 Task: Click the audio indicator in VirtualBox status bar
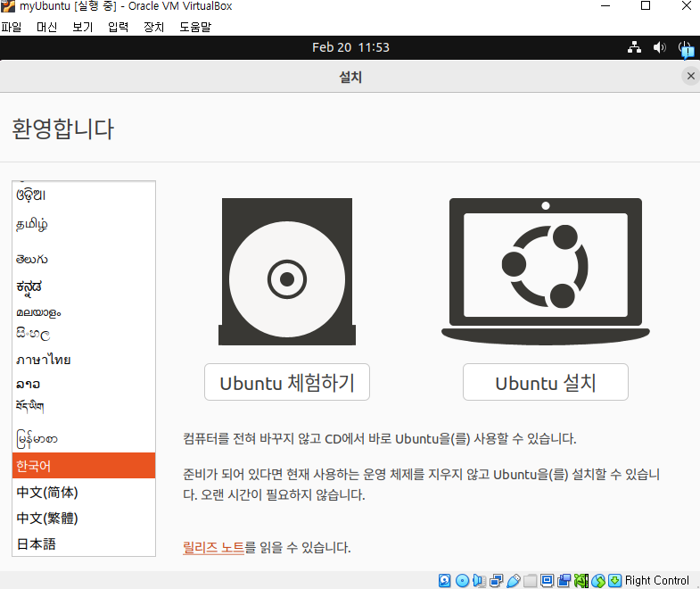click(479, 580)
